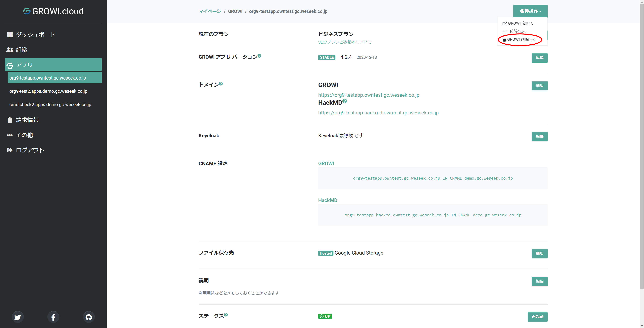Edit the ドメイン setting

540,86
